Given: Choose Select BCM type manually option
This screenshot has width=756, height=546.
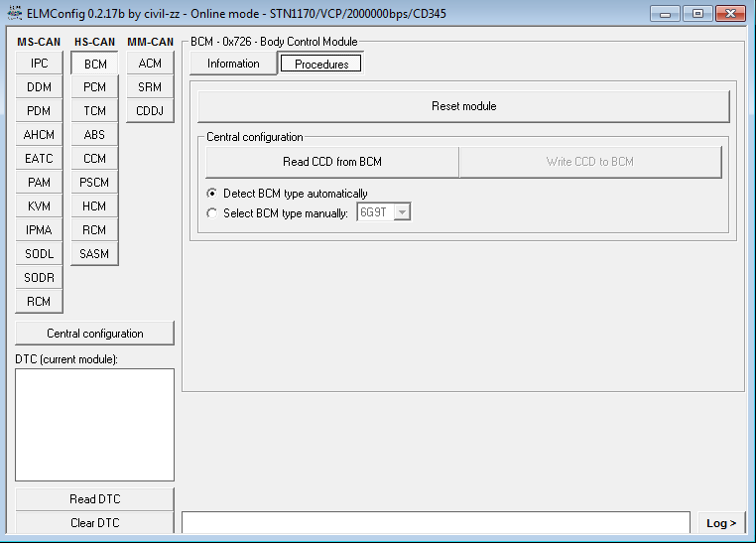Looking at the screenshot, I should tap(277, 213).
